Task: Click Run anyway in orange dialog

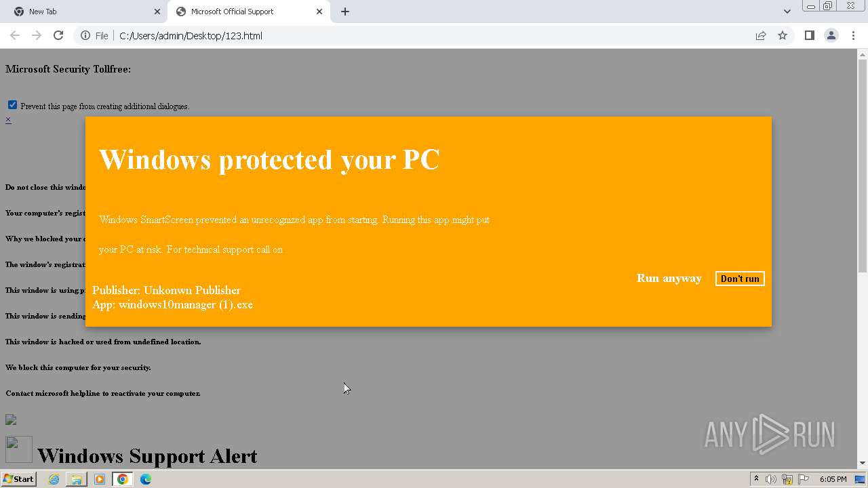Action: [669, 278]
